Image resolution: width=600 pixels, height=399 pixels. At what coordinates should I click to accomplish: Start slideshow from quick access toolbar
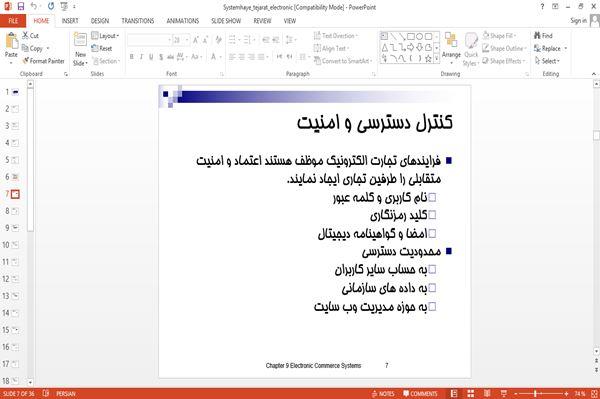(64, 6)
